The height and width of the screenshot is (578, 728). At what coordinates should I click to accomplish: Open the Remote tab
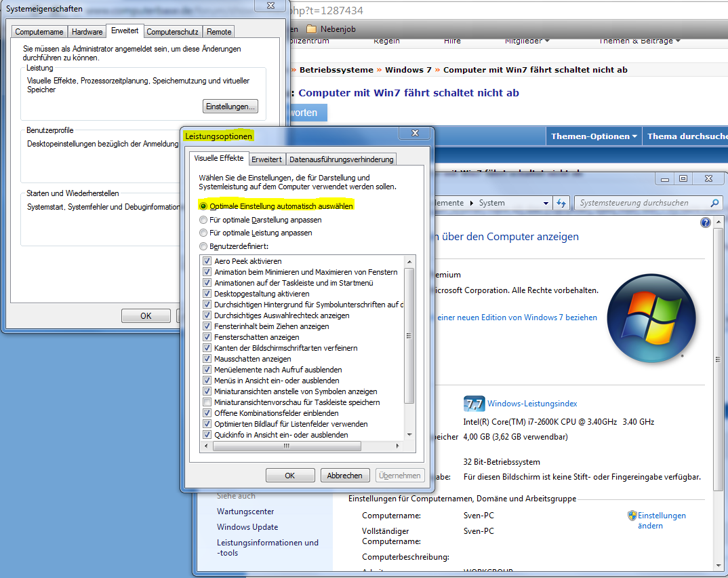(x=219, y=32)
